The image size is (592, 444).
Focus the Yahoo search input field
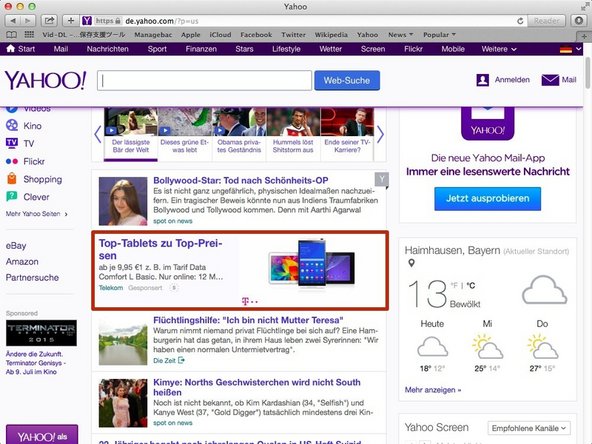pos(204,80)
